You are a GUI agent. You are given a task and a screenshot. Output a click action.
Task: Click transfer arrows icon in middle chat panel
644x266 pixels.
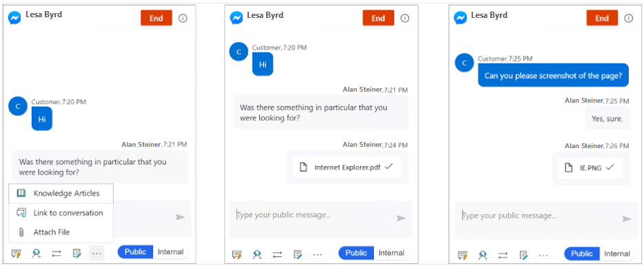click(278, 254)
